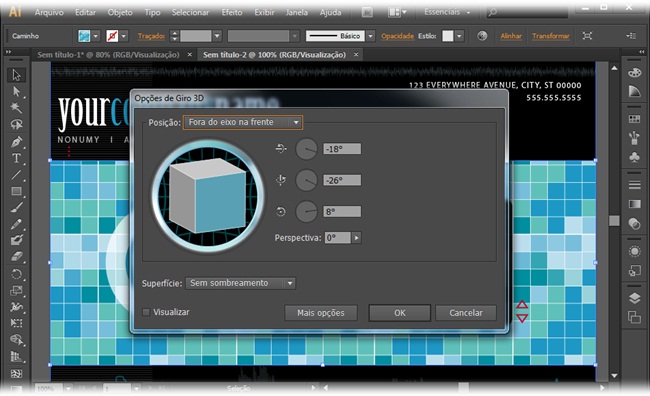This screenshot has width=650, height=396.
Task: Open the Traçado stroke panel link
Action: pos(151,36)
